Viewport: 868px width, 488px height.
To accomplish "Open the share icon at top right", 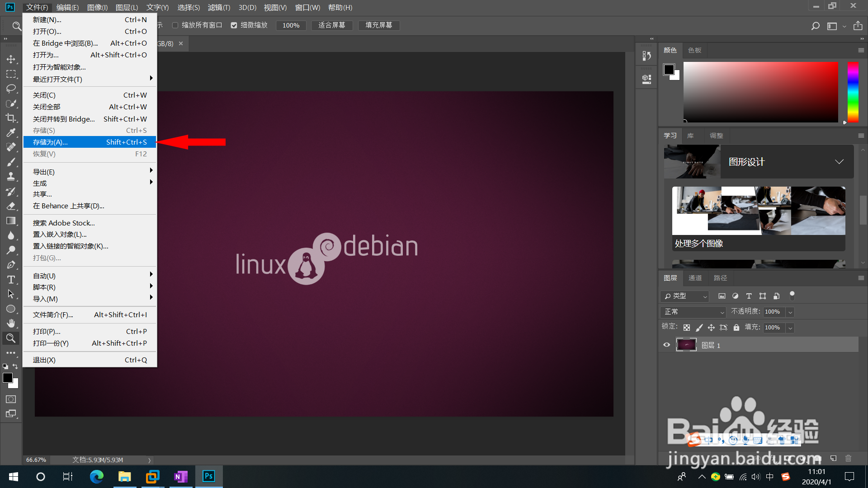I will pos(858,26).
